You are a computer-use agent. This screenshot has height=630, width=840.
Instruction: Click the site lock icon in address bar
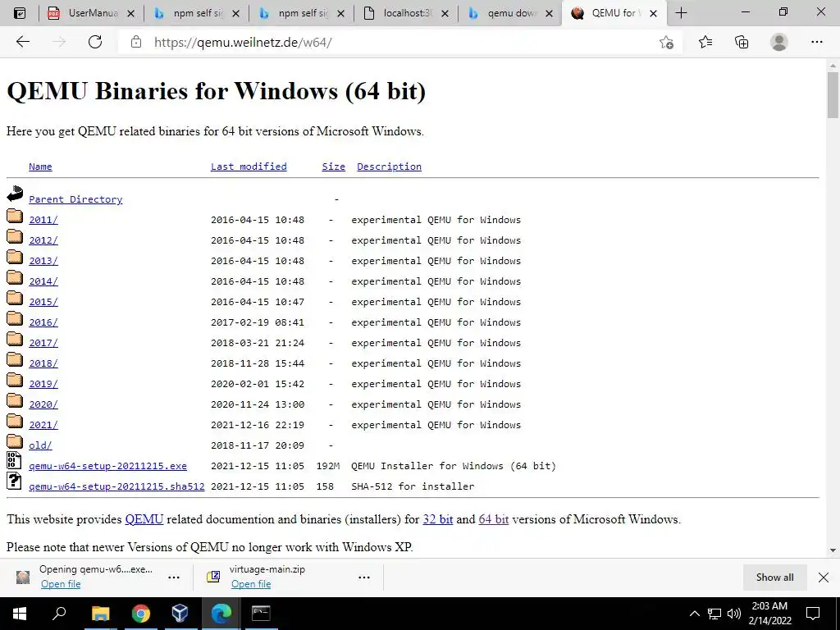[136, 42]
